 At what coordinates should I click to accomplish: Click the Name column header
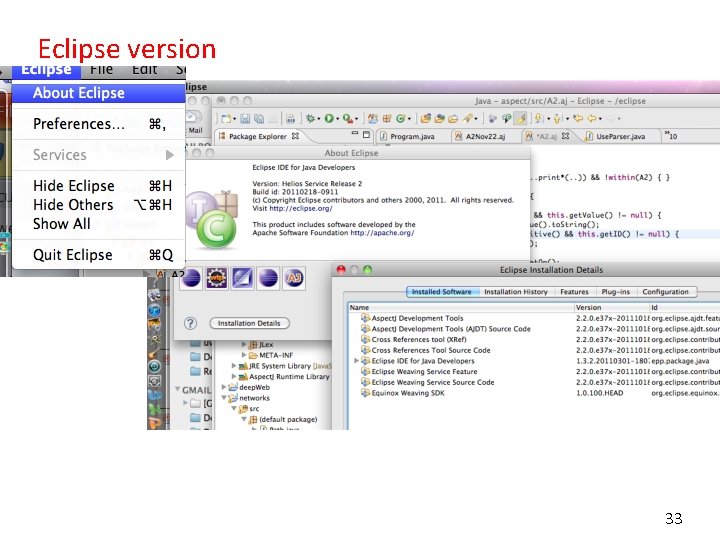[x=461, y=308]
